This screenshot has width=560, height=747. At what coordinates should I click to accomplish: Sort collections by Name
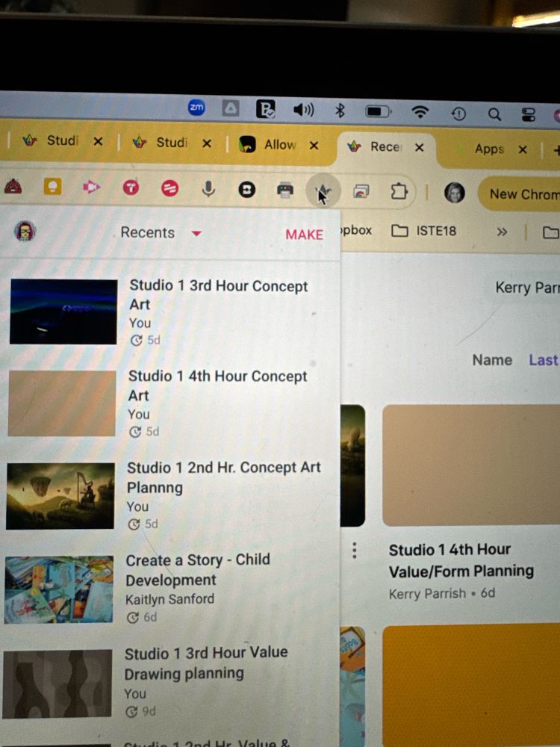tap(492, 360)
